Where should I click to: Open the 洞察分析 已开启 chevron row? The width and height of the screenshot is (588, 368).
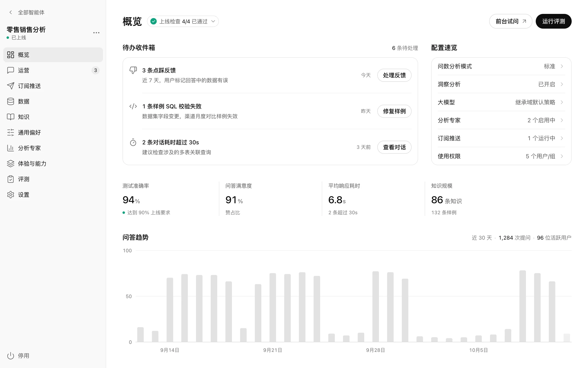501,84
